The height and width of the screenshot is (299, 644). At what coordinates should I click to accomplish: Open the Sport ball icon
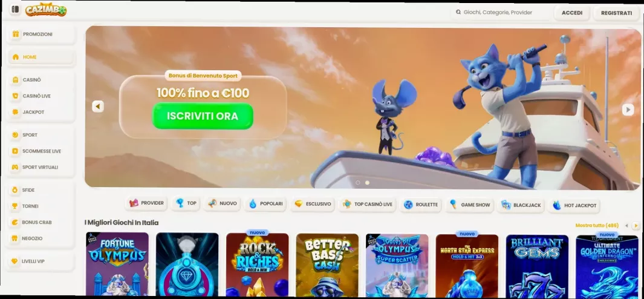click(x=15, y=135)
